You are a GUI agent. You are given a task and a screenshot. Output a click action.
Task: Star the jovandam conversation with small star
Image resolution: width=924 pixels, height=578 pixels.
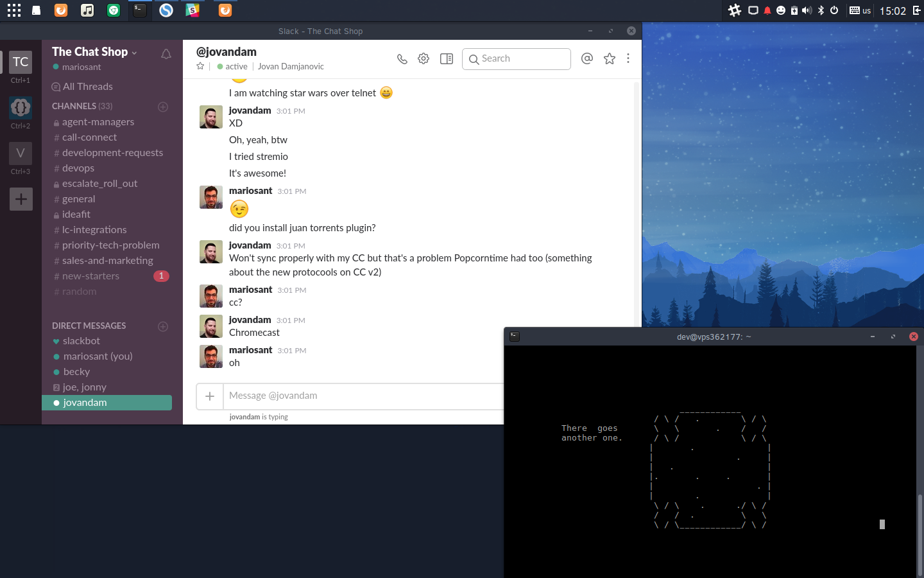(200, 66)
